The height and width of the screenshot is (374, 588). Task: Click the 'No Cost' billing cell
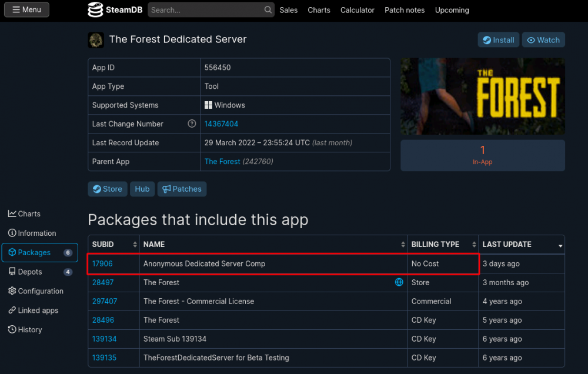pyautogui.click(x=443, y=263)
